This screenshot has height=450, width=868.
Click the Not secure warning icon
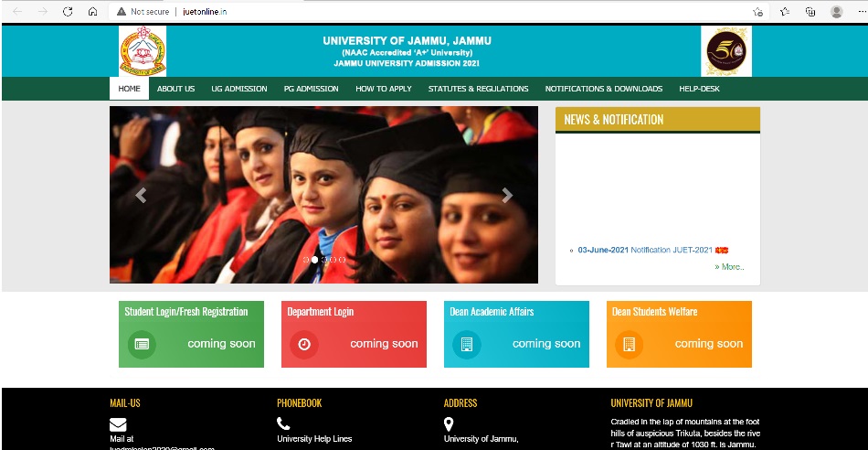tap(122, 12)
